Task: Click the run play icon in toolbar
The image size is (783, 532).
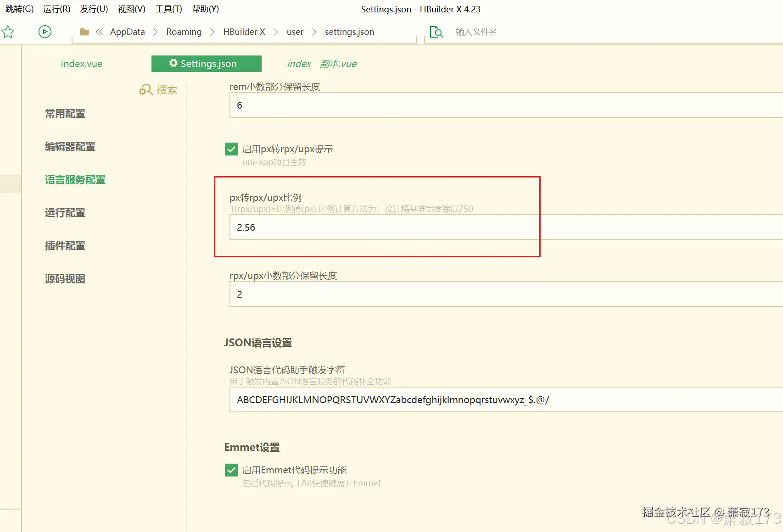Action: click(45, 32)
